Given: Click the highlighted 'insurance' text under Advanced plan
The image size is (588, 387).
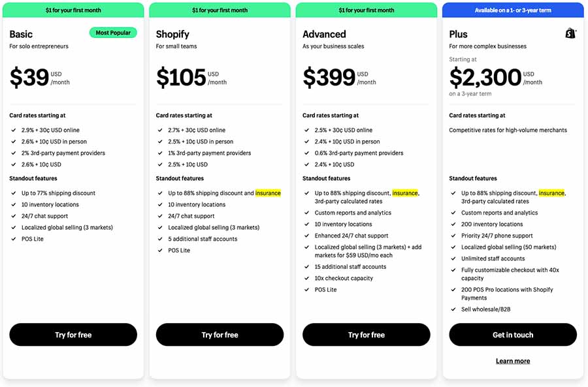Looking at the screenshot, I should pos(406,193).
